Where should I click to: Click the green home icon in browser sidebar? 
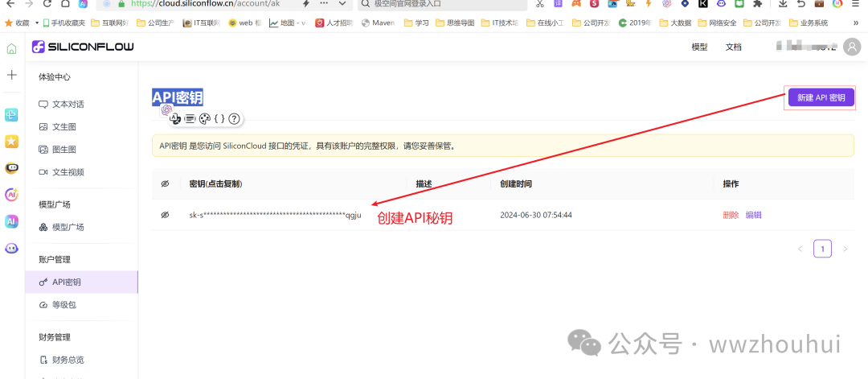(x=11, y=49)
